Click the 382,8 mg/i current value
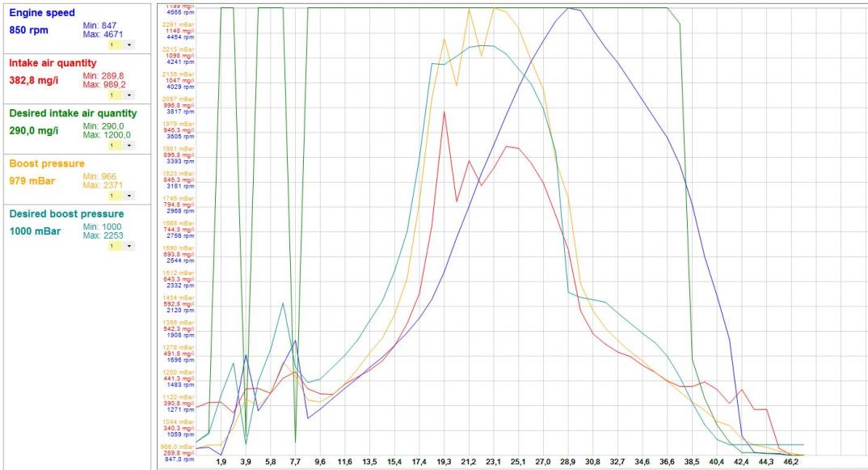 click(34, 80)
